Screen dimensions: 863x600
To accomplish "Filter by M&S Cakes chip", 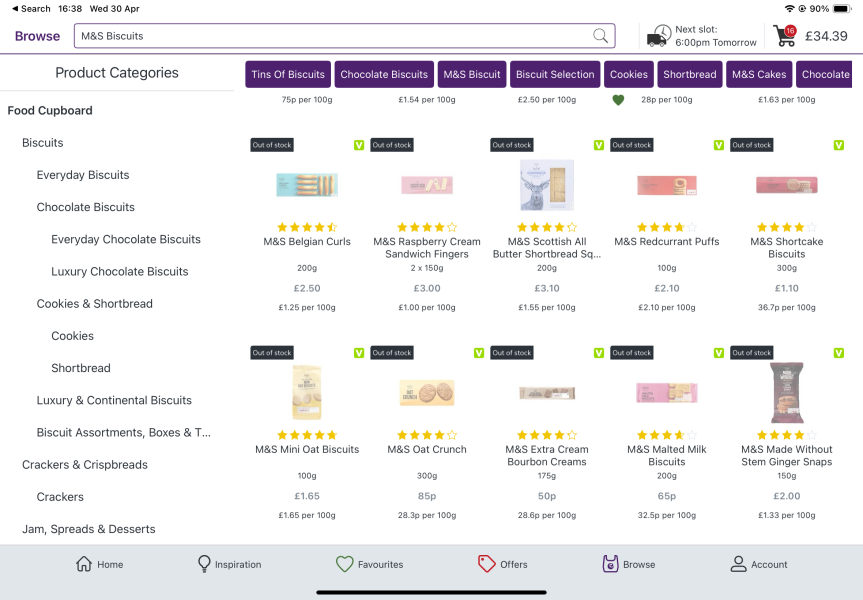I will (x=759, y=74).
